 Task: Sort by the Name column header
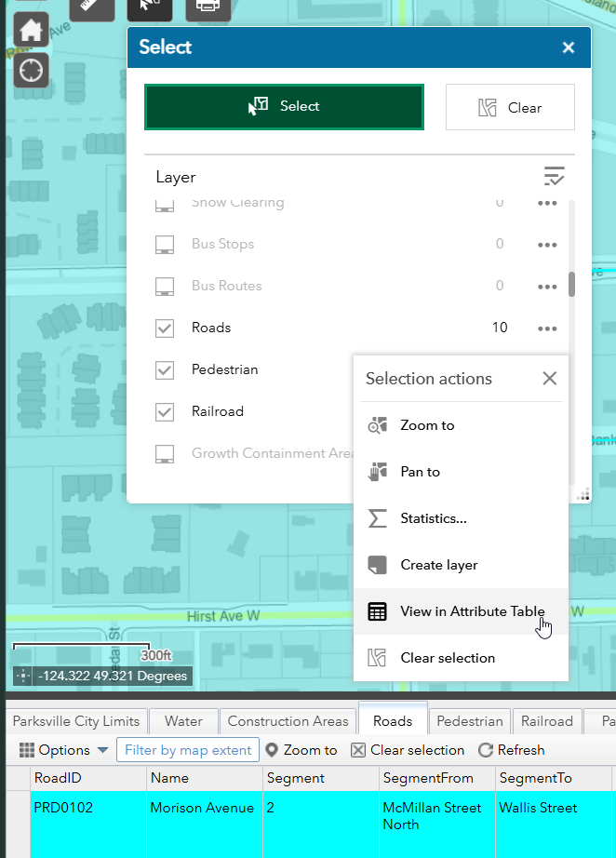[x=205, y=778]
